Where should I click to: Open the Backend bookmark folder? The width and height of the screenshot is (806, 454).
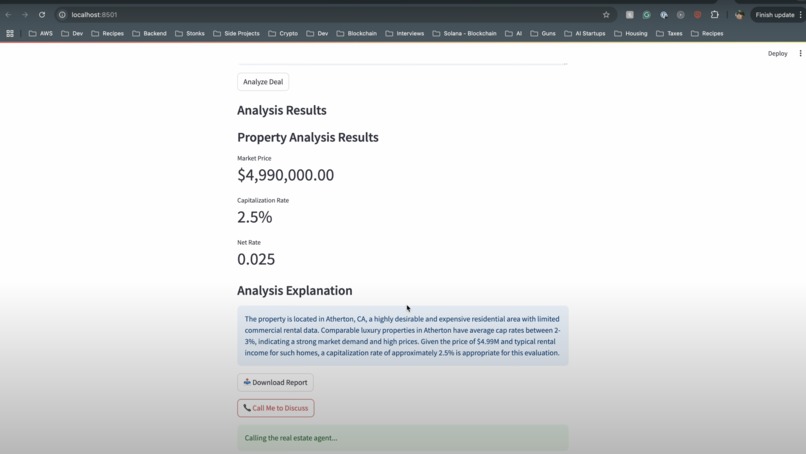[x=150, y=33]
